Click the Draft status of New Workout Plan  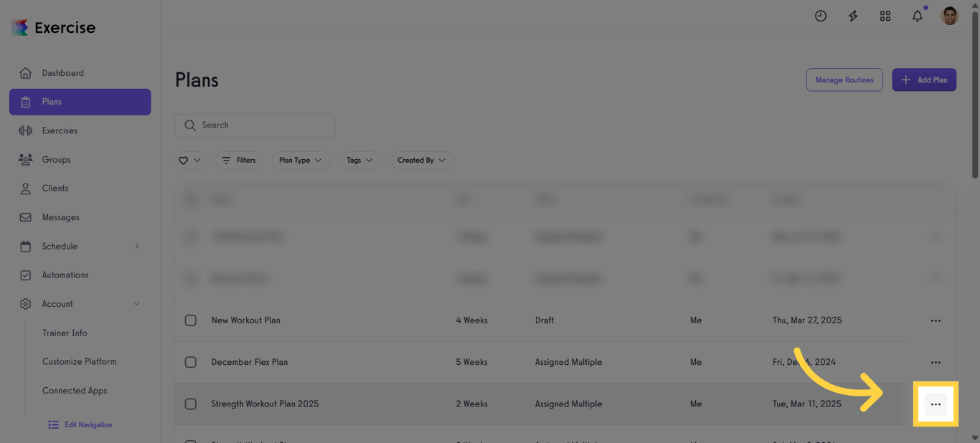coord(545,320)
